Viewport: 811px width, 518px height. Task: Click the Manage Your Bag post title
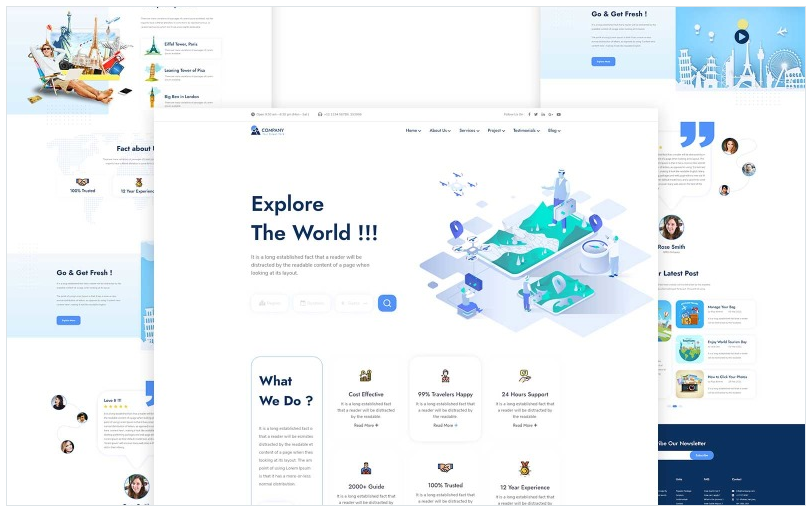[722, 307]
